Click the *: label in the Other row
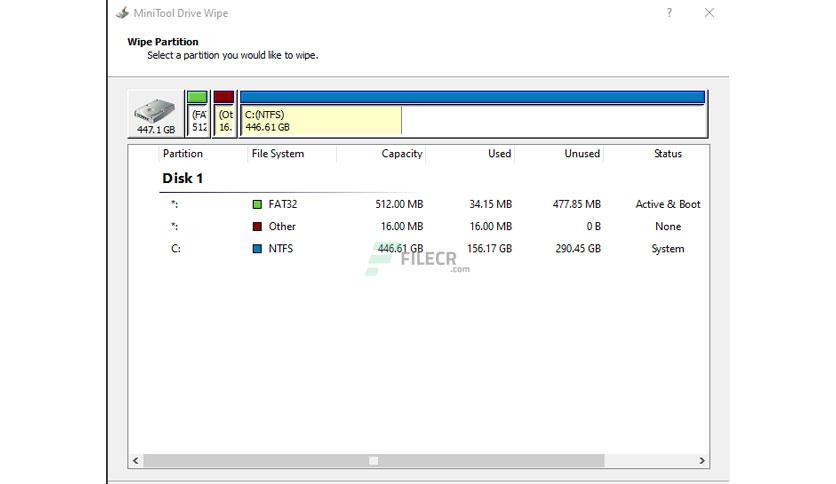Screen dimensions: 836x484 174,227
